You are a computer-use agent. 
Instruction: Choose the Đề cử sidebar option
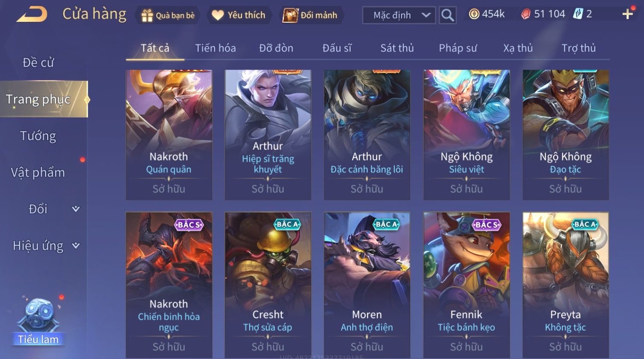(38, 62)
